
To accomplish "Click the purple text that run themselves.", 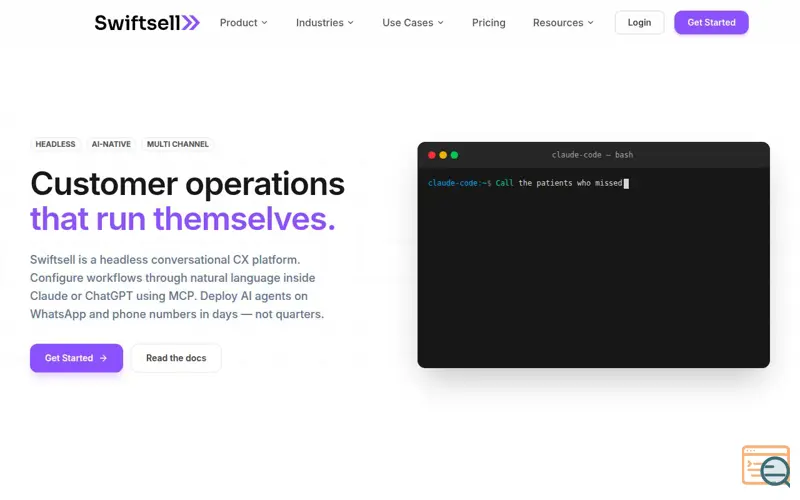I will [x=183, y=219].
